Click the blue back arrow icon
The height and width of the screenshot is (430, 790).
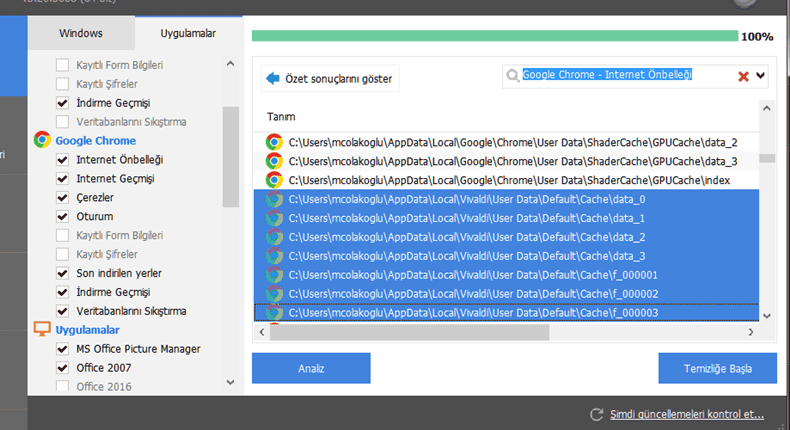pyautogui.click(x=273, y=78)
